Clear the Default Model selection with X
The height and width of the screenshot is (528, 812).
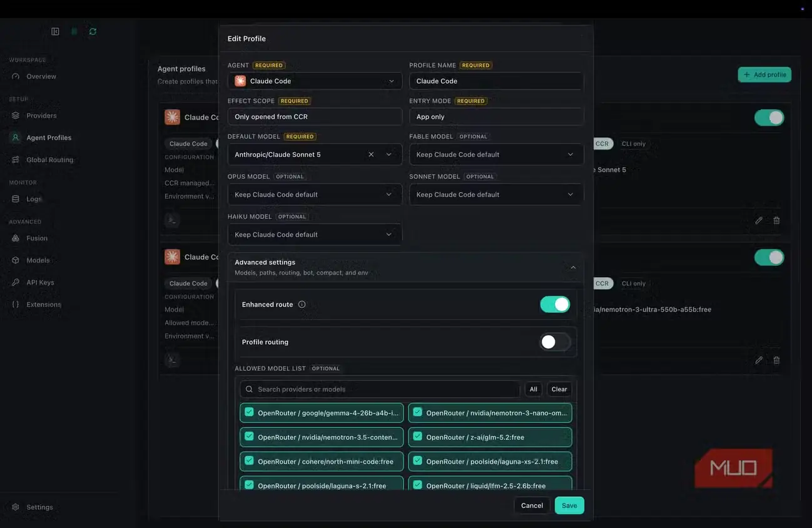tap(371, 155)
